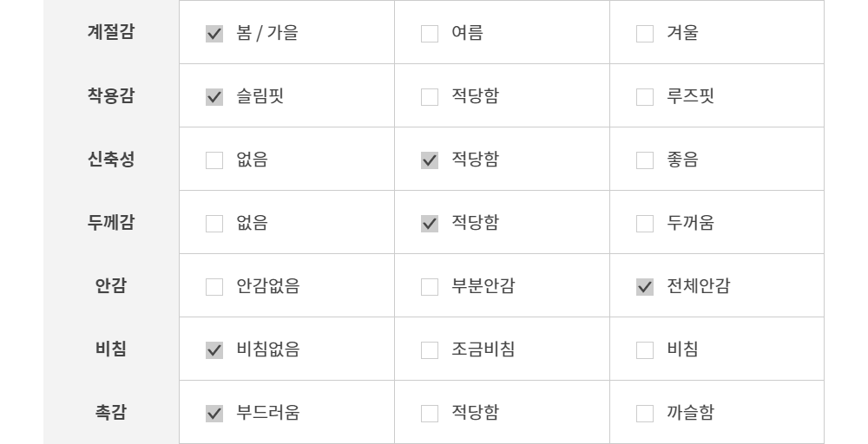This screenshot has width=868, height=444.
Task: Check the 없음 box in 신축성 row
Action: [214, 160]
